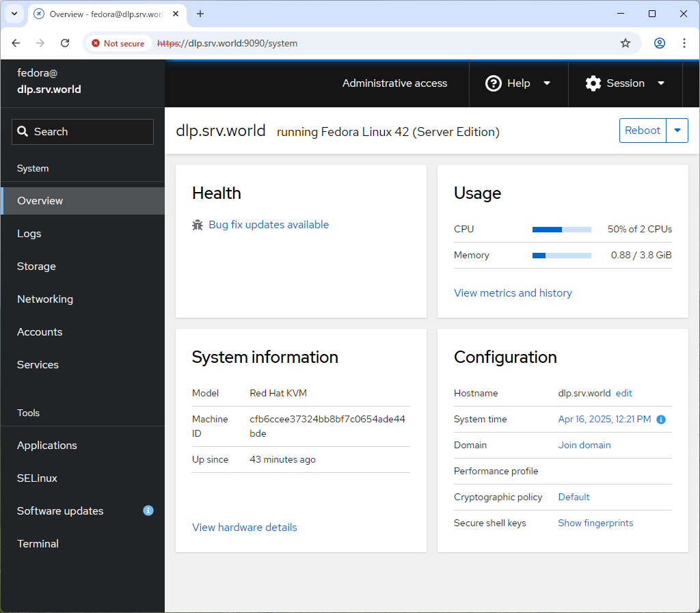Viewport: 700px width, 613px height.
Task: Go forward with the browser's forward arrow
Action: point(40,43)
